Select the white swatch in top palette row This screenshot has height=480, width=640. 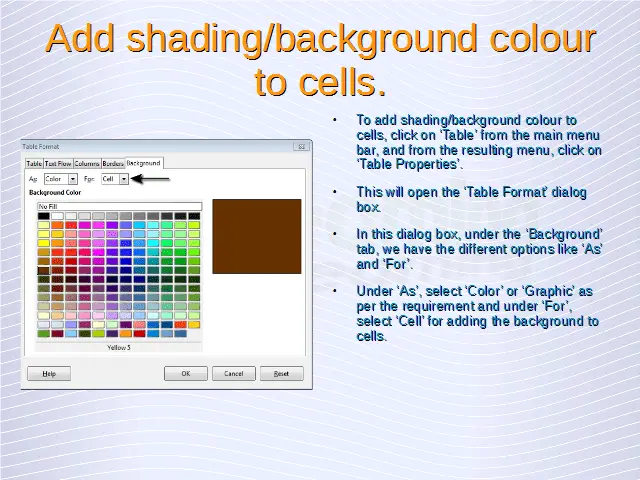click(x=58, y=216)
